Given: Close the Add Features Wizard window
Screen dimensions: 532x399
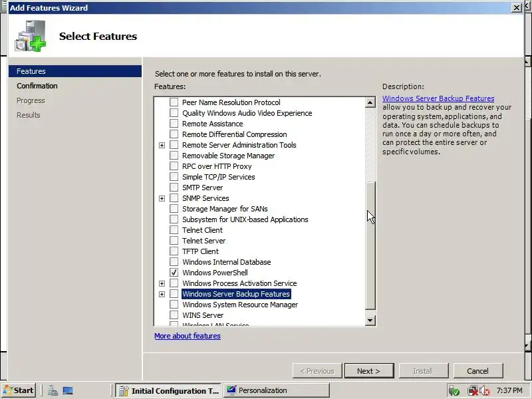Looking at the screenshot, I should tap(517, 7).
